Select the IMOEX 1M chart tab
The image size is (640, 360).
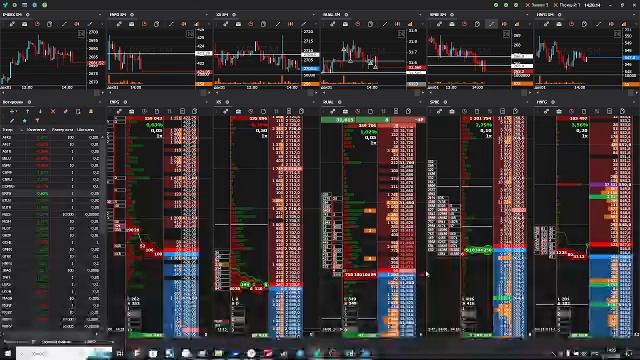pyautogui.click(x=12, y=15)
